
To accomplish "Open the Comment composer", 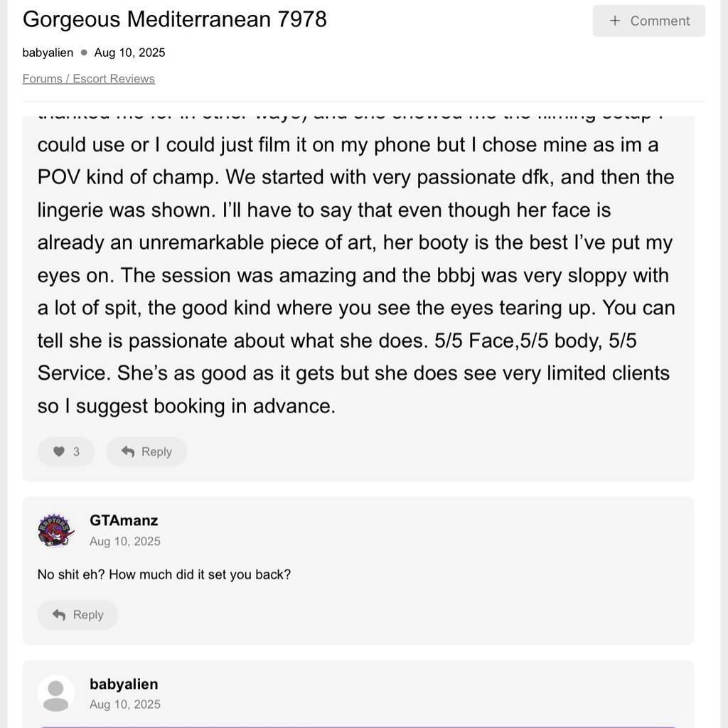I will [648, 21].
